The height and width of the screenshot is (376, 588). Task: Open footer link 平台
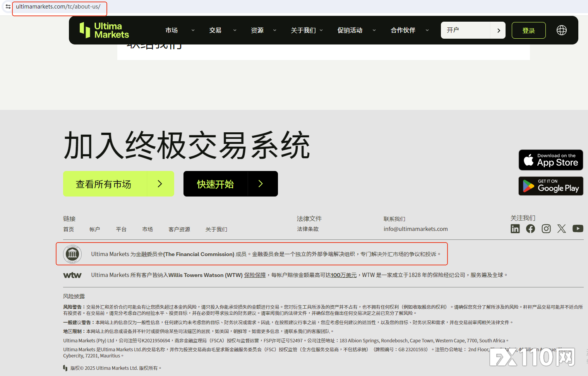[121, 229]
